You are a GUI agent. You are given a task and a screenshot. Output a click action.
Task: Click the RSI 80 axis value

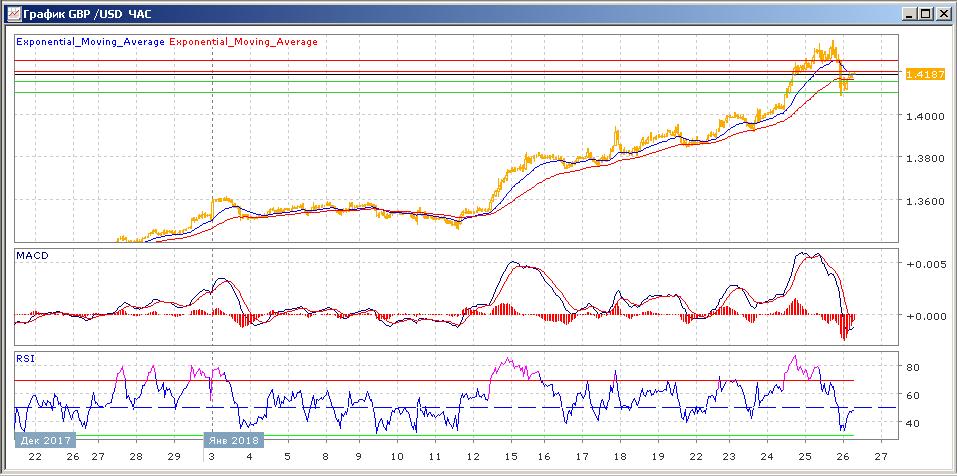[912, 367]
